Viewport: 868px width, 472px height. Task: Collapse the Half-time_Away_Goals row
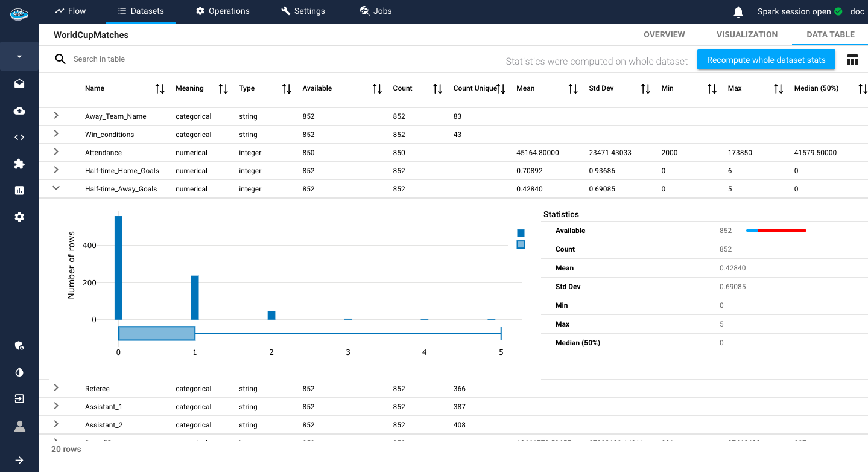pos(56,188)
